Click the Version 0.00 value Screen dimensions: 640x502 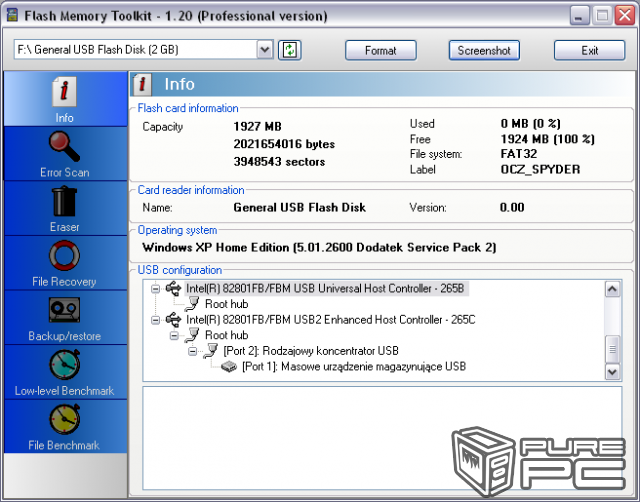point(512,208)
